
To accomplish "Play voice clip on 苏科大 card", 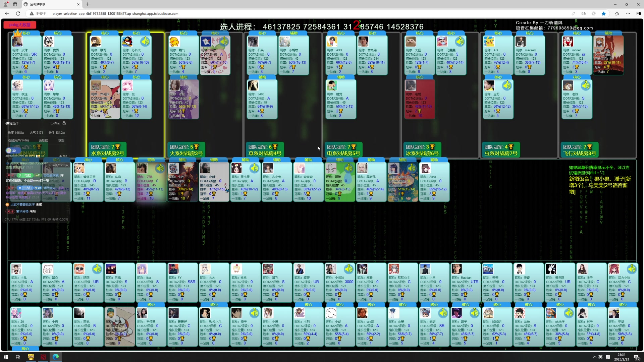I will 145,41.
